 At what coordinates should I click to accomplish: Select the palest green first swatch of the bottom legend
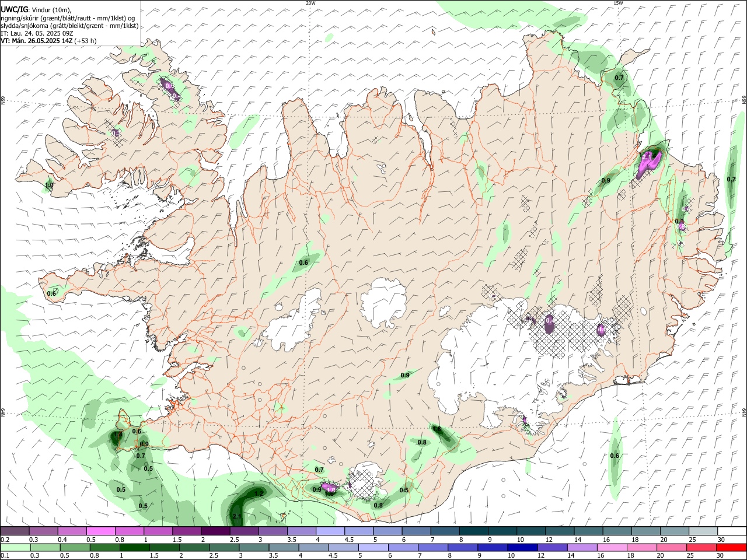coord(15,547)
